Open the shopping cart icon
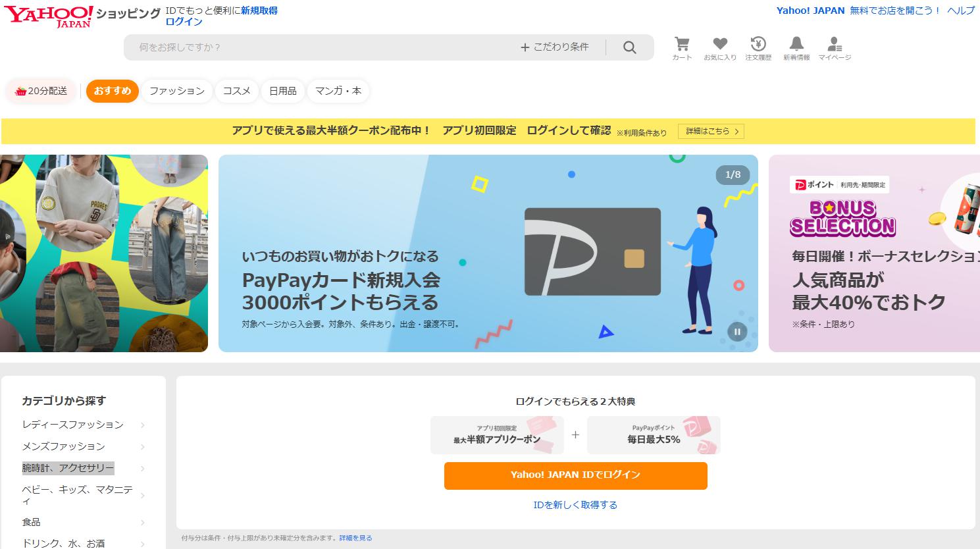This screenshot has height=549, width=980. pos(682,49)
